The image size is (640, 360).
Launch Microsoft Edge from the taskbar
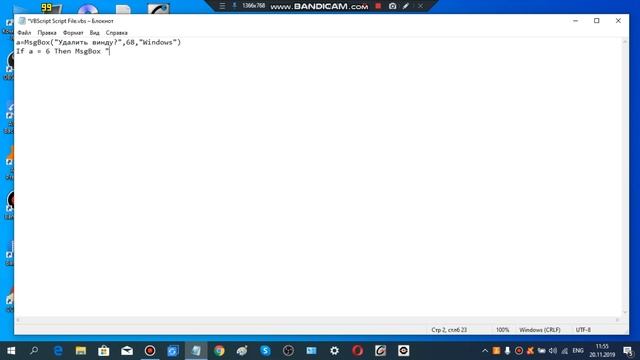point(58,351)
